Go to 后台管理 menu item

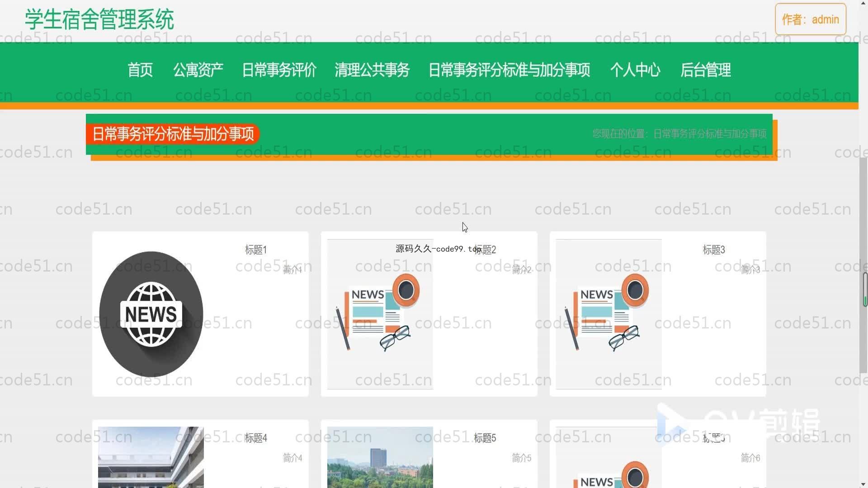point(706,70)
